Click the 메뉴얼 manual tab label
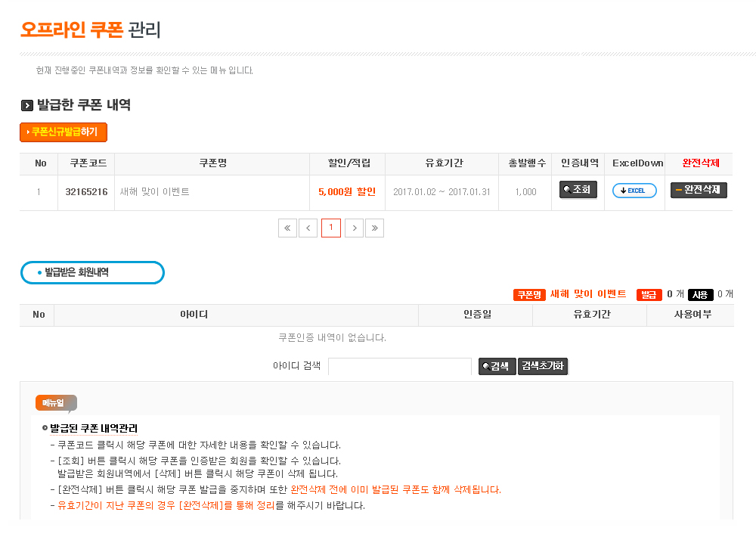 [54, 403]
